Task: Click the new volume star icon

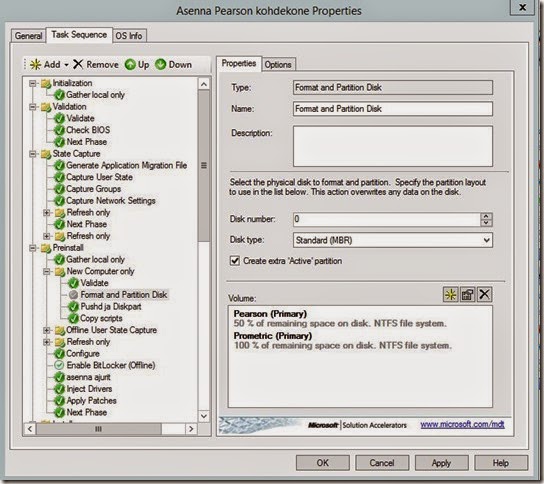Action: click(x=450, y=295)
